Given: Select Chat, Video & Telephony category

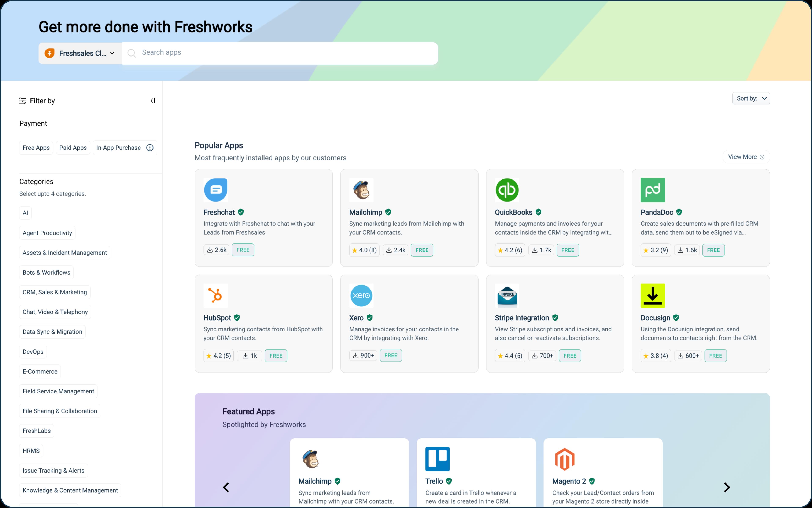Looking at the screenshot, I should tap(55, 312).
